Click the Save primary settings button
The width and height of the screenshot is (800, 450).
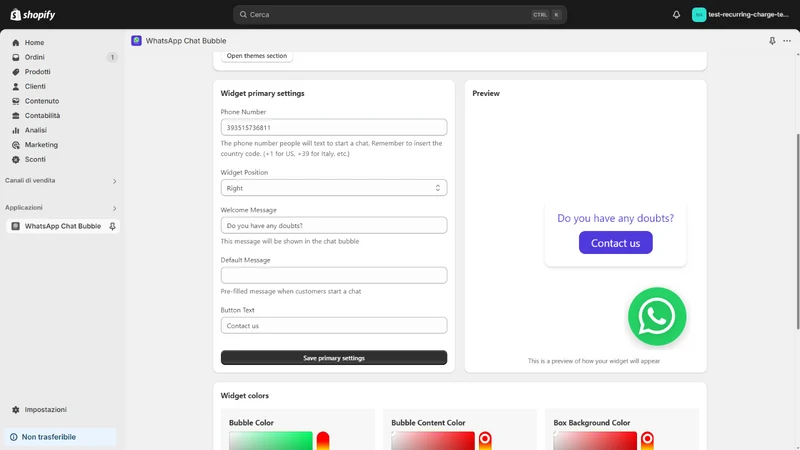334,358
